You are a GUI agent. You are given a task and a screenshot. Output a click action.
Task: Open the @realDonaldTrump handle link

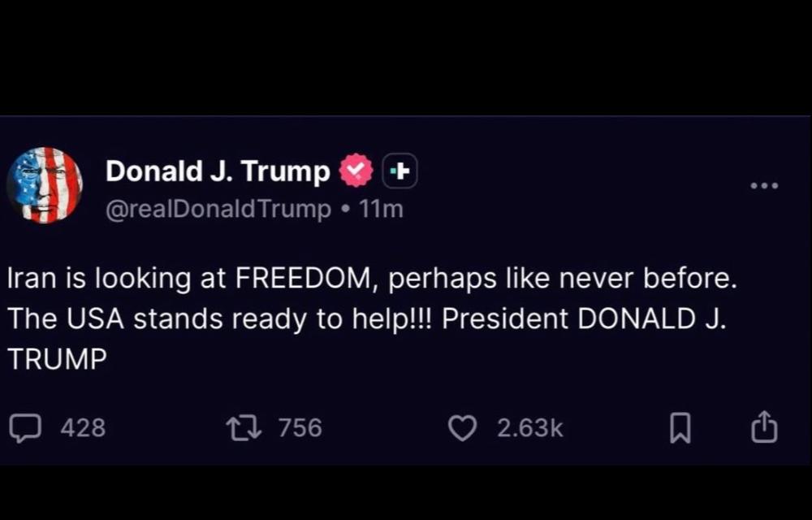(218, 209)
